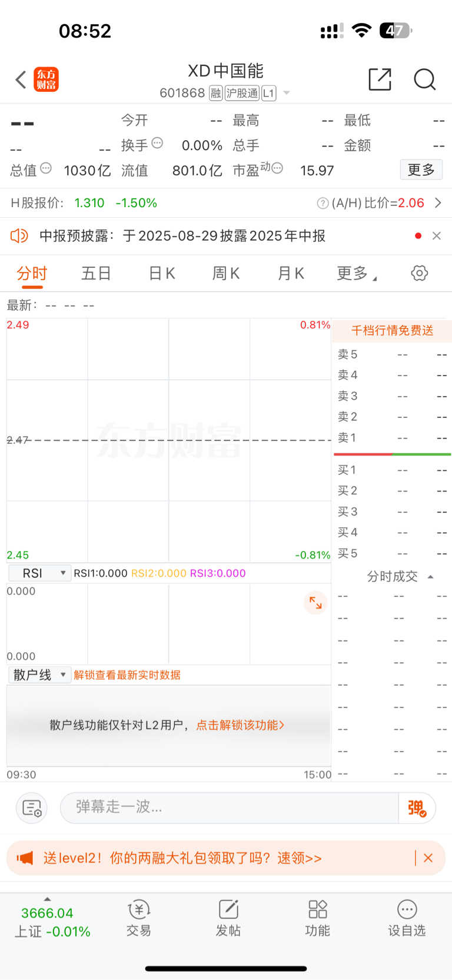The height and width of the screenshot is (980, 452).
Task: Tap the 卖1 order book row
Action: coord(392,438)
